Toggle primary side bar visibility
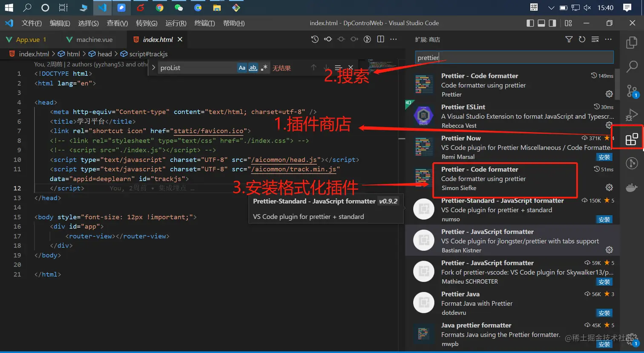The width and height of the screenshot is (644, 353). click(530, 23)
